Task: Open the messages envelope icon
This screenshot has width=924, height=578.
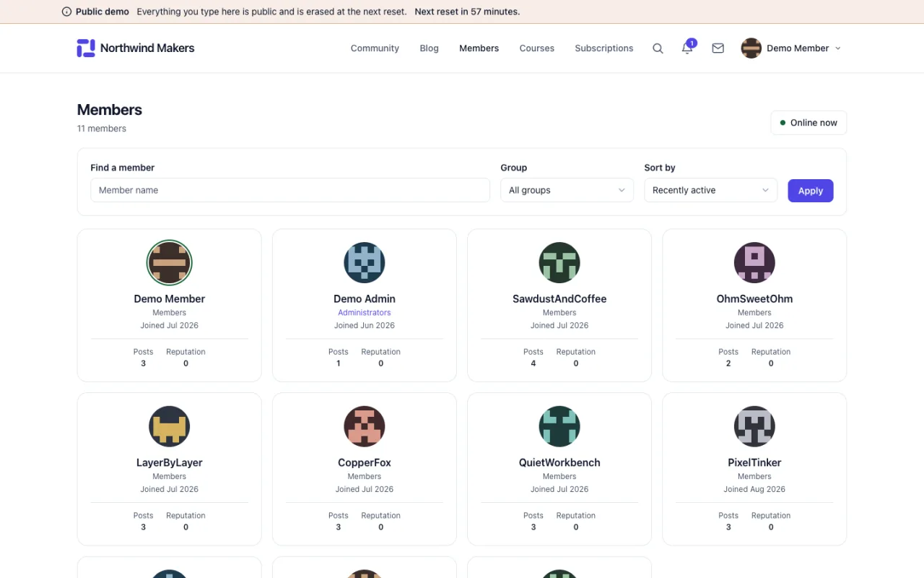Action: [x=718, y=48]
